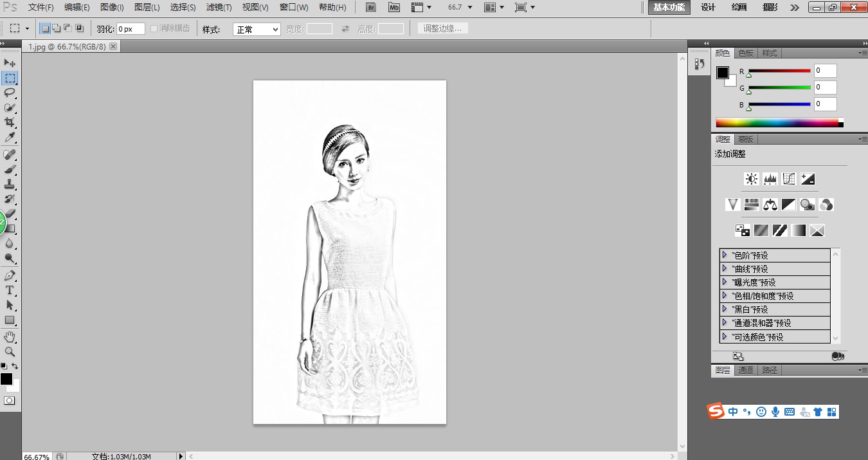Switch to the 通道 (Channels) tab
Viewport: 868px width, 460px height.
click(x=746, y=370)
